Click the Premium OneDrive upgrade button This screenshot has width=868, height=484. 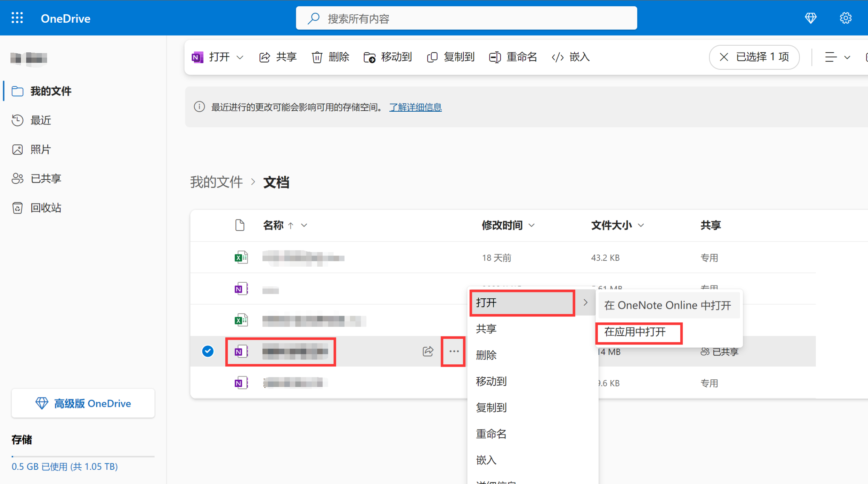point(83,403)
